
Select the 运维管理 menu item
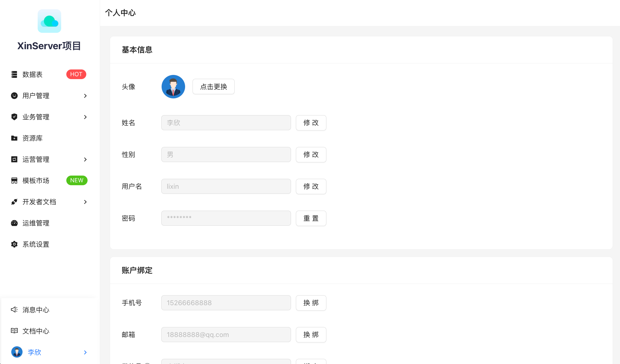point(36,223)
